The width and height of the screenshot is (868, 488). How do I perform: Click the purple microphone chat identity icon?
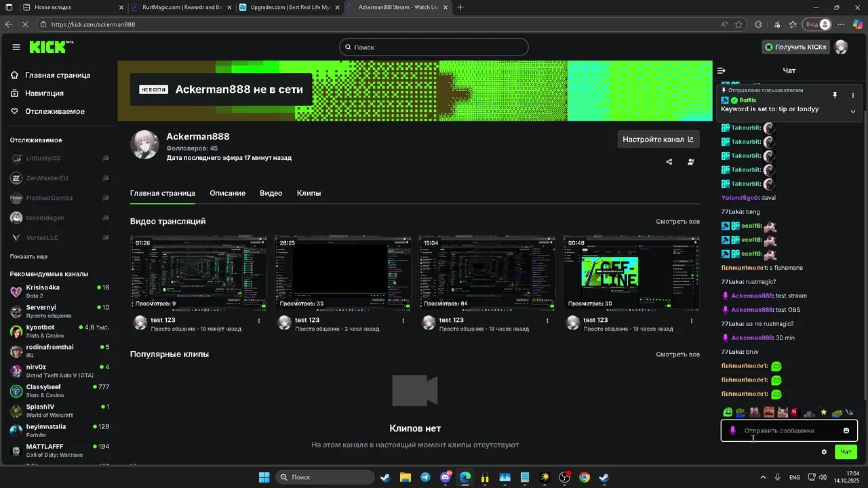click(x=732, y=430)
